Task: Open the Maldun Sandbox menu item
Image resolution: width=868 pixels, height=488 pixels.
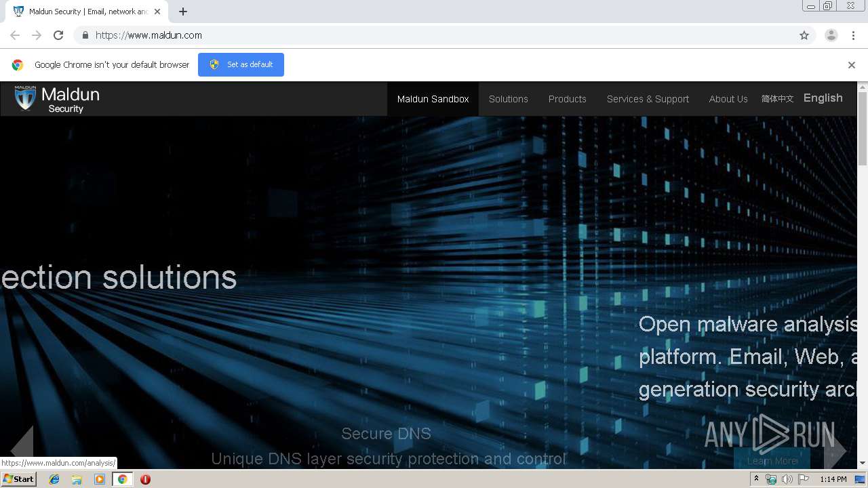Action: (x=433, y=99)
